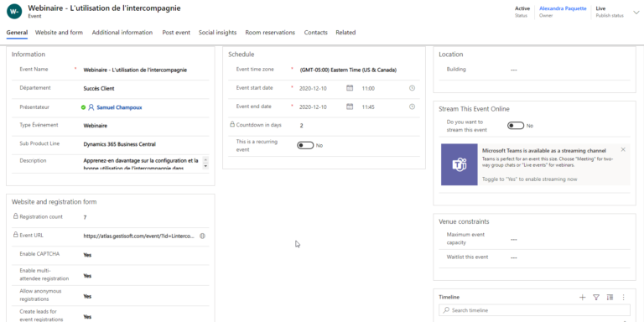Open the event start date calendar picker
Image resolution: width=644 pixels, height=322 pixels.
pyautogui.click(x=350, y=88)
